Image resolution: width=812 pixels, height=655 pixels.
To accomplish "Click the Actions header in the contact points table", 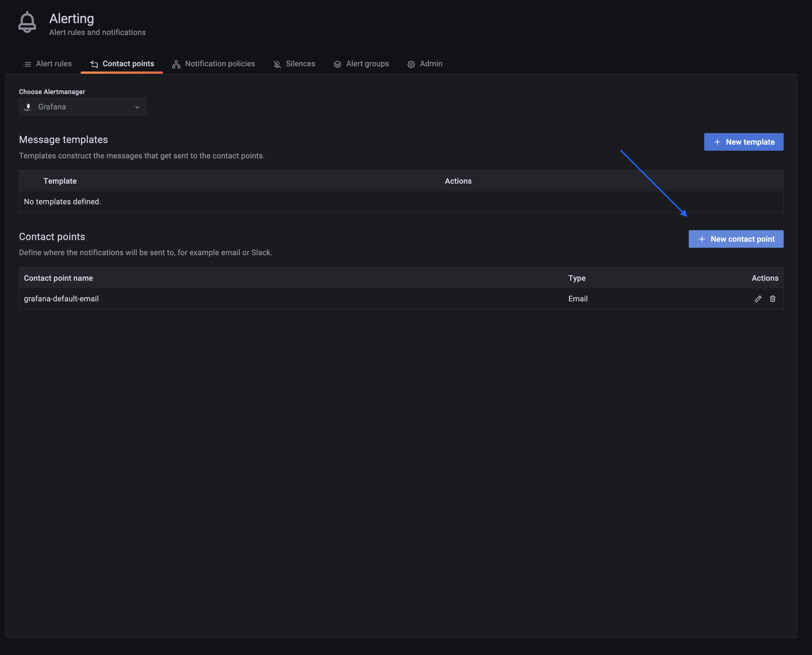I will [x=765, y=278].
